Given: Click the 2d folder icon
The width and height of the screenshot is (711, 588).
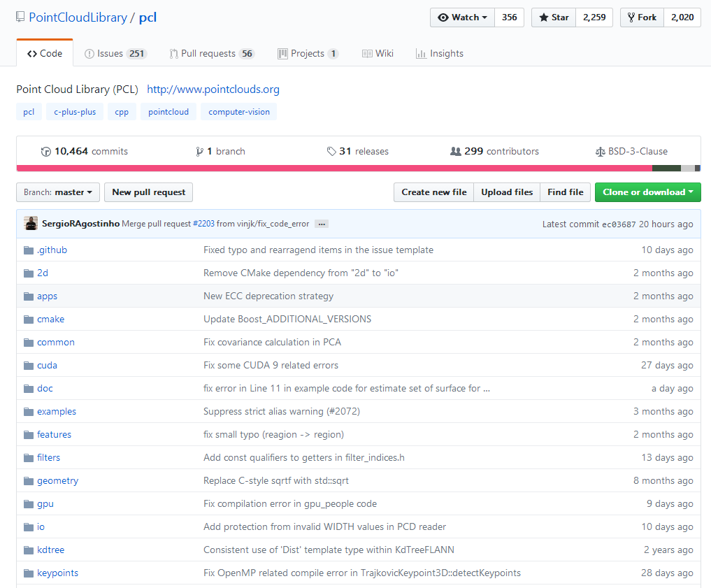Looking at the screenshot, I should tap(29, 273).
